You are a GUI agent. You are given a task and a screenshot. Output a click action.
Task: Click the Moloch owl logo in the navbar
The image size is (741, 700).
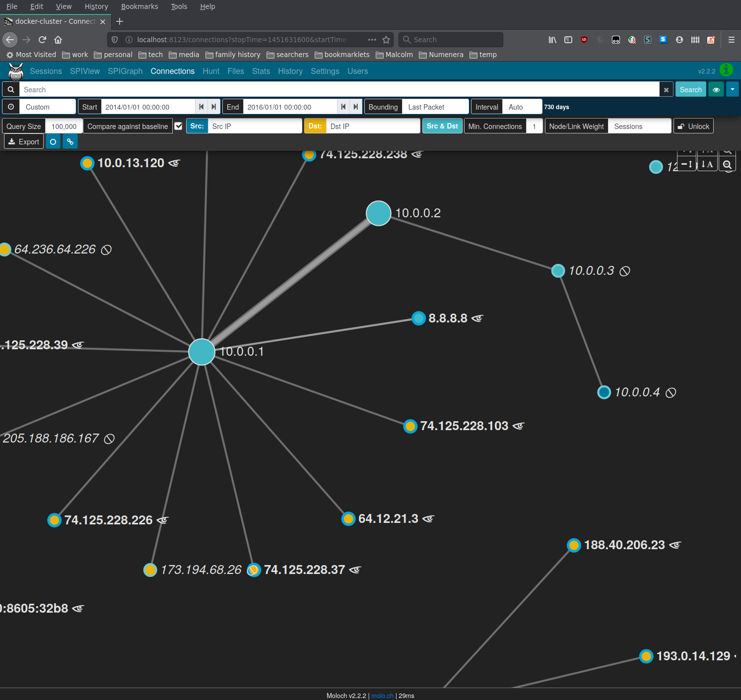(x=15, y=71)
